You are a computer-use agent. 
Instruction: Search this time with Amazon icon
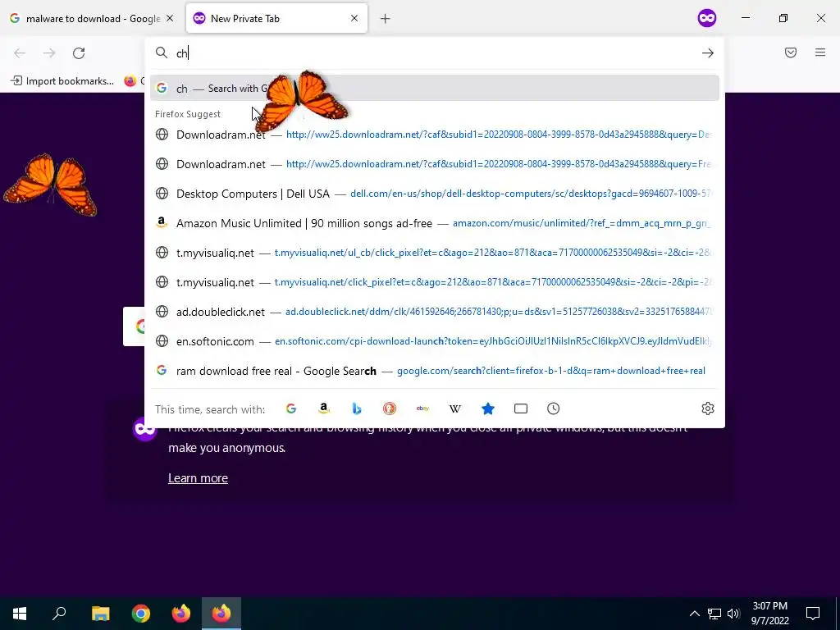tap(323, 409)
